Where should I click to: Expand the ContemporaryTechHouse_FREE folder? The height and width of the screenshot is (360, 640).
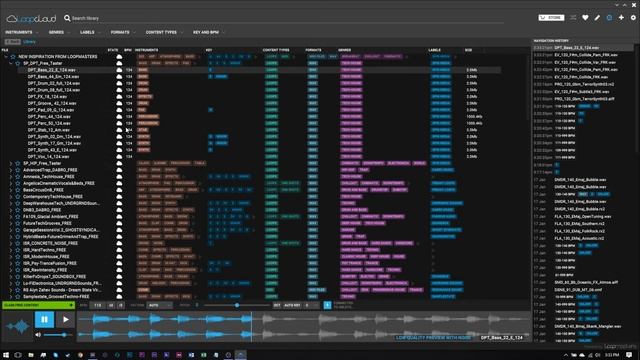click(11, 197)
